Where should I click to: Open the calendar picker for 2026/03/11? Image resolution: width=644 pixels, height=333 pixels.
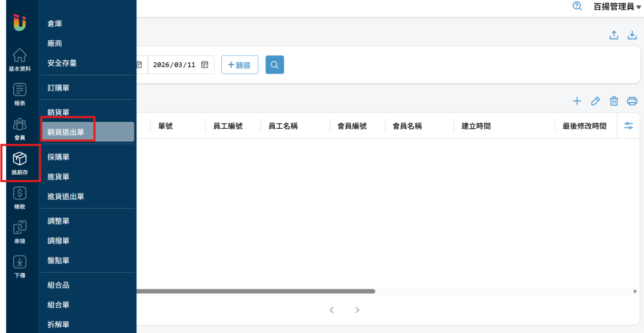[x=204, y=65]
